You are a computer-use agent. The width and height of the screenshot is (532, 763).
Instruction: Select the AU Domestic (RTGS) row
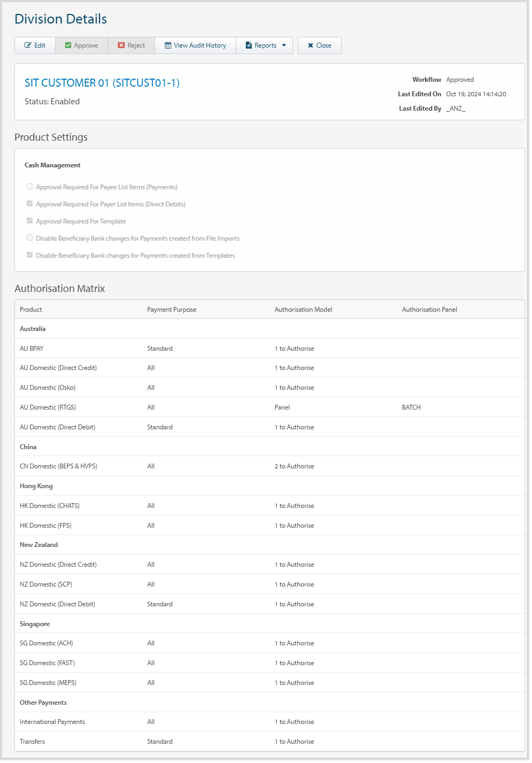click(x=214, y=407)
